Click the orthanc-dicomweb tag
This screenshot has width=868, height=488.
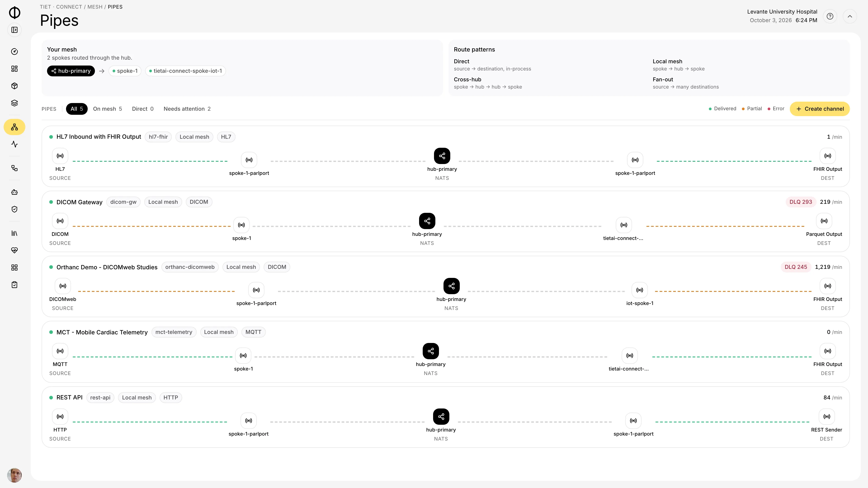click(190, 267)
